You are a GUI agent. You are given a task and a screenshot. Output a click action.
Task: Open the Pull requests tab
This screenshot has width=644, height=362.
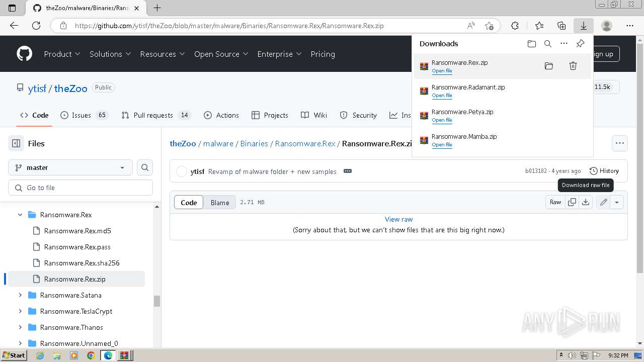tap(156, 115)
